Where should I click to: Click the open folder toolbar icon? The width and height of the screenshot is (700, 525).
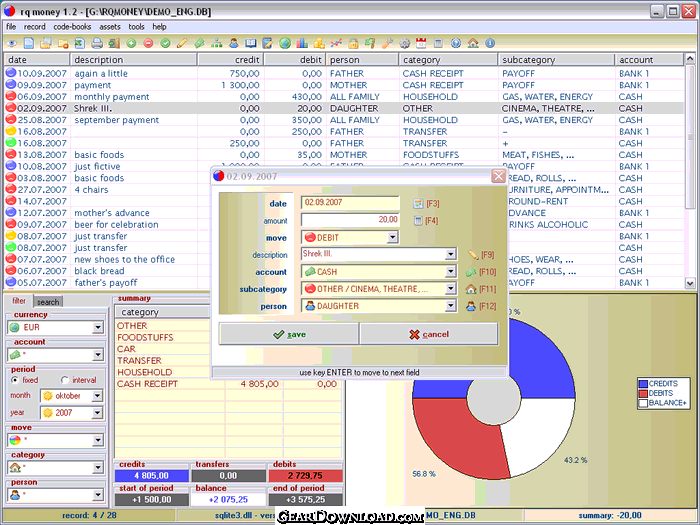tap(46, 43)
